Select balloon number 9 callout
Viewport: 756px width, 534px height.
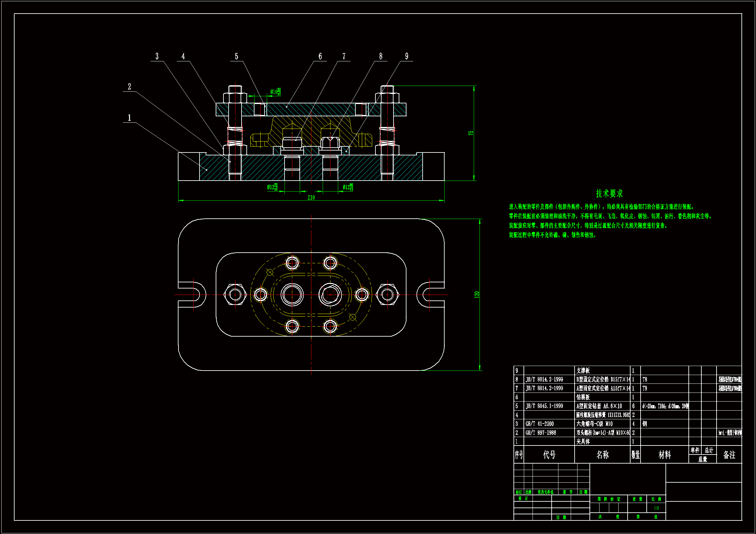point(407,57)
